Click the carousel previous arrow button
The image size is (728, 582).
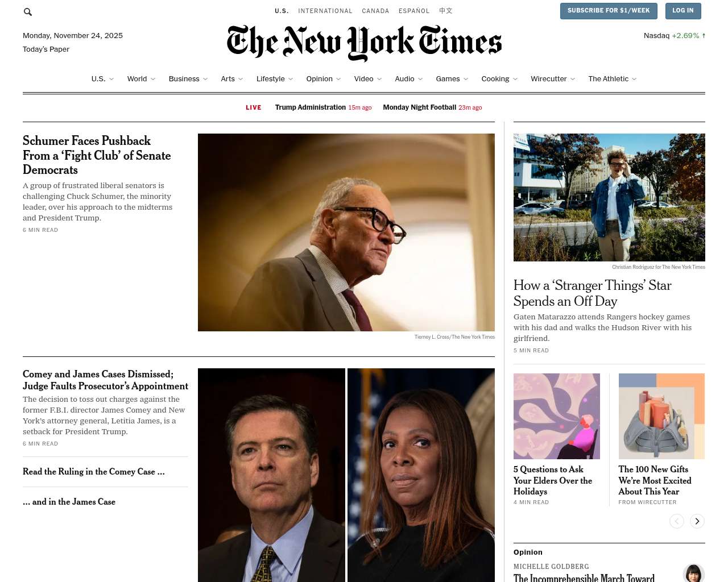tap(677, 521)
